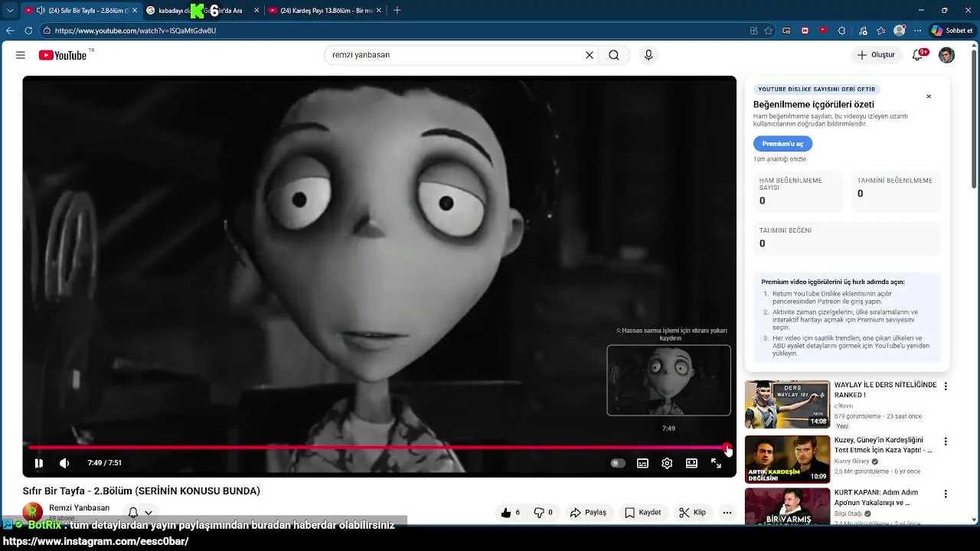
Task: Share the video with Paylaş
Action: 588,513
